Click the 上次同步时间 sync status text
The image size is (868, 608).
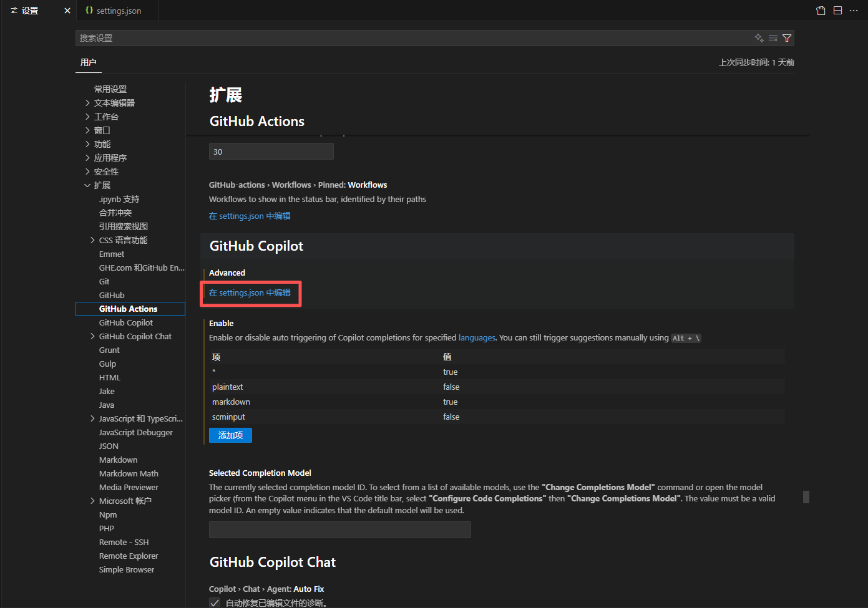point(756,62)
